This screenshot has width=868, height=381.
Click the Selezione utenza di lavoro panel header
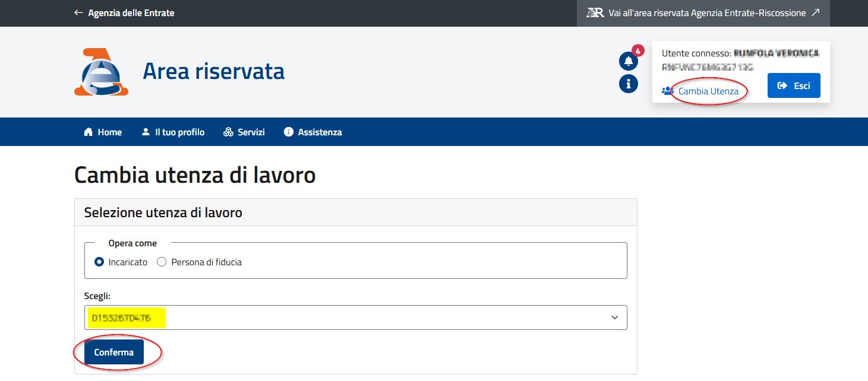(x=356, y=212)
